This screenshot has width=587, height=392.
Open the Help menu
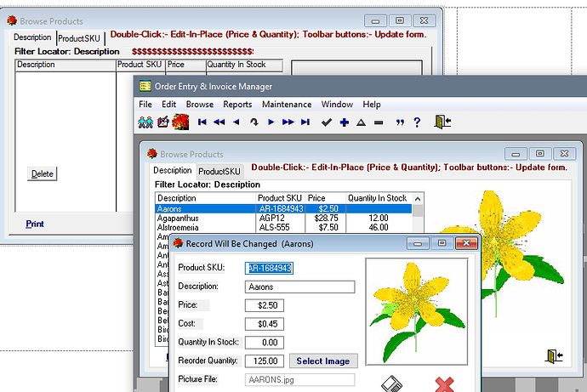(x=372, y=105)
